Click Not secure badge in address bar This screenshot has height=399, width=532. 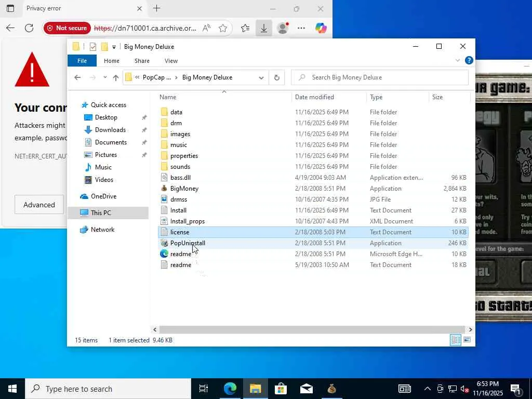click(67, 28)
